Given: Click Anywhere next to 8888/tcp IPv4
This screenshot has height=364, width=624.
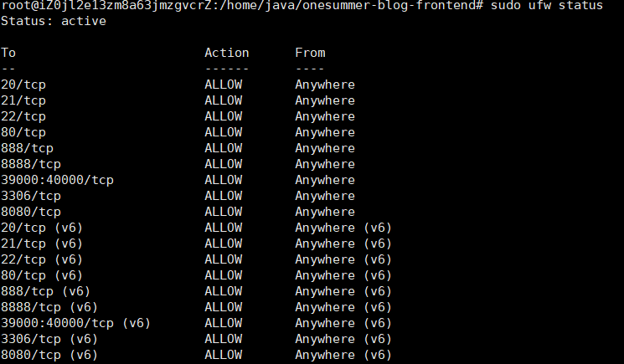Looking at the screenshot, I should pyautogui.click(x=325, y=164).
